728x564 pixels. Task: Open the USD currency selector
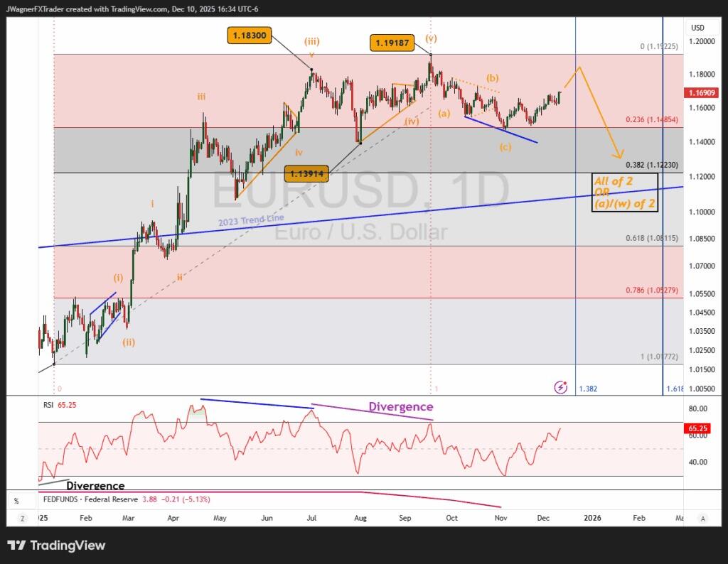(697, 28)
